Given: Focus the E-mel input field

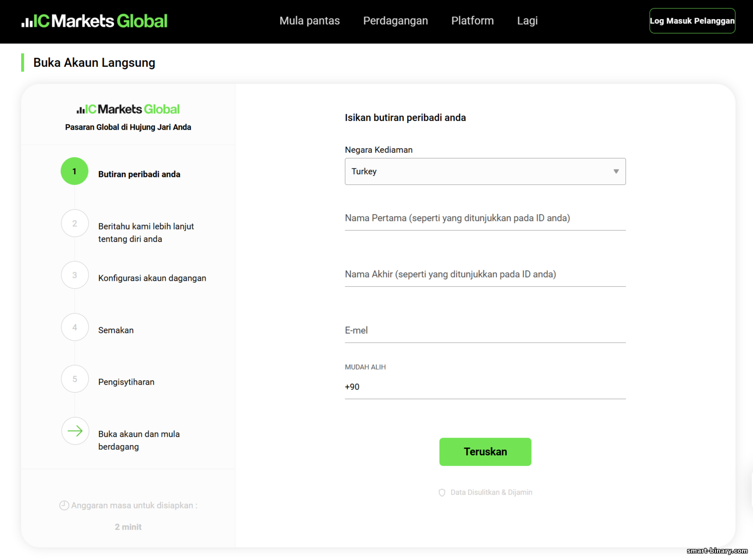Looking at the screenshot, I should click(485, 330).
